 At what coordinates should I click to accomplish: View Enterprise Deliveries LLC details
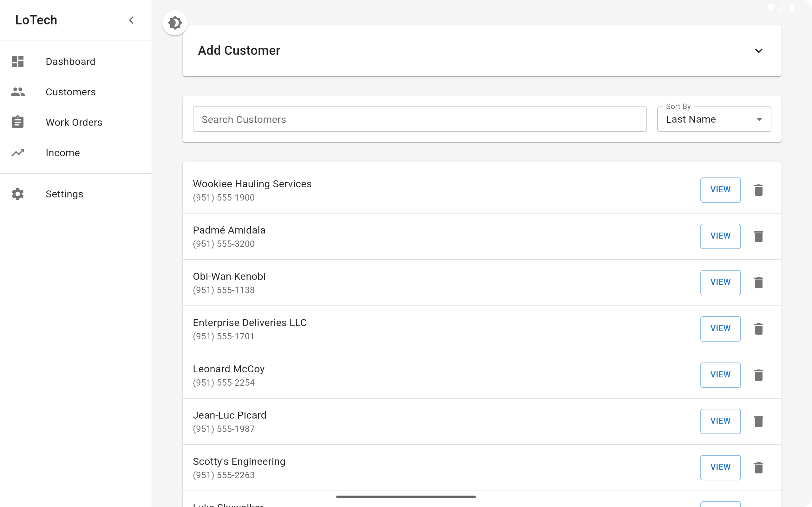[x=720, y=329]
